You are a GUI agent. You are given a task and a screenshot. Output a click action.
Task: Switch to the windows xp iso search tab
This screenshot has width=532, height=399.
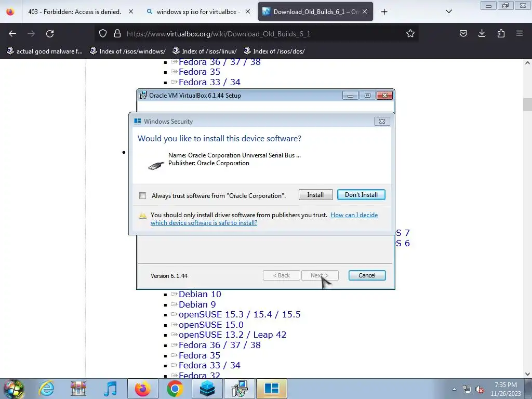(x=198, y=12)
